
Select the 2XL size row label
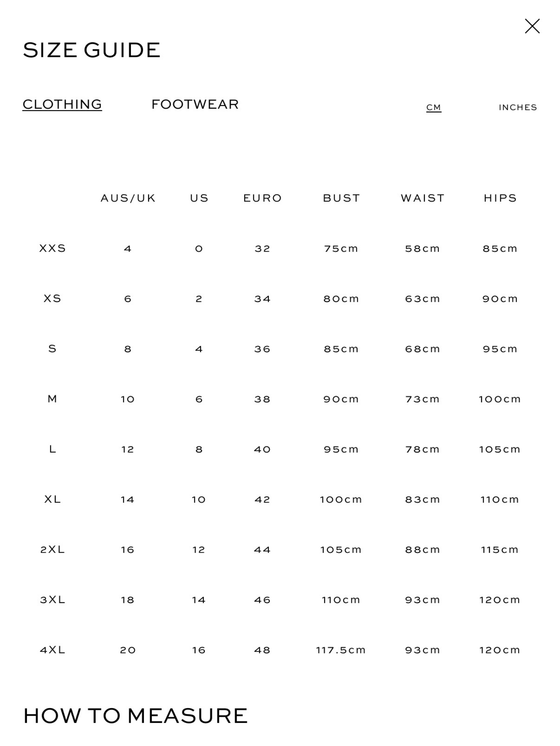click(52, 549)
